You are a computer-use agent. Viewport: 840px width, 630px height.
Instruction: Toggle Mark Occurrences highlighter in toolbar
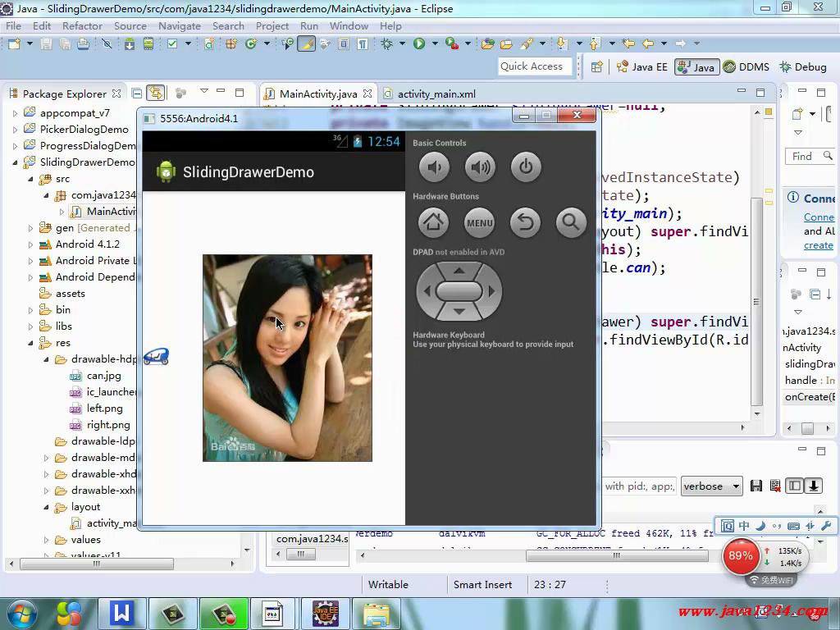[307, 44]
